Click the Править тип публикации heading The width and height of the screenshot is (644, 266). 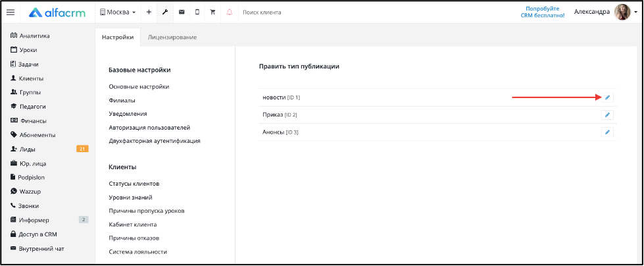click(299, 66)
